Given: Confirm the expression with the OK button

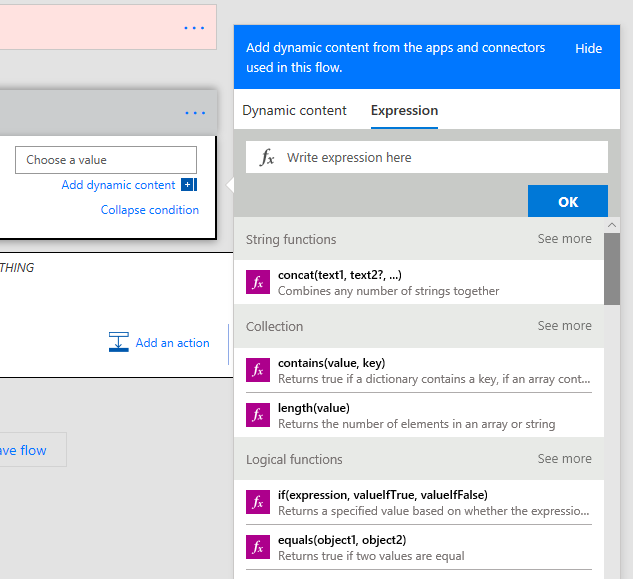Looking at the screenshot, I should 568,201.
